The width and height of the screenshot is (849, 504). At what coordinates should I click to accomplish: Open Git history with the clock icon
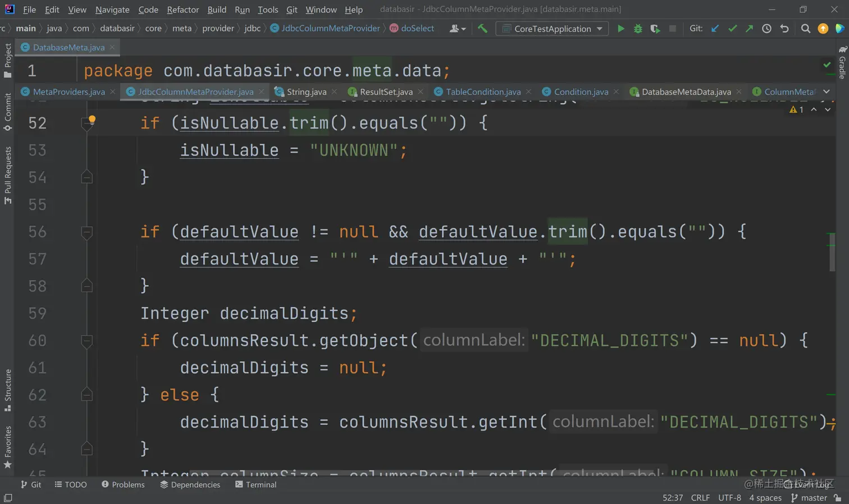(x=766, y=29)
